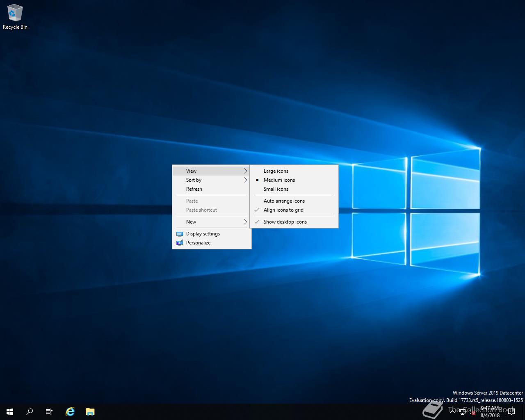Choose Refresh from context menu
Screen dimensions: 525x420
(x=212, y=189)
